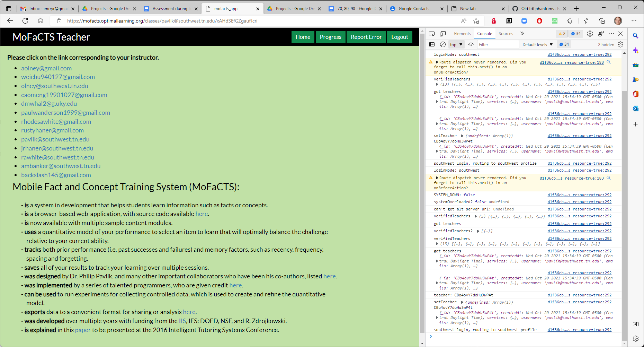The image size is (644, 347).
Task: Clear the console with the clear icon
Action: click(x=443, y=44)
